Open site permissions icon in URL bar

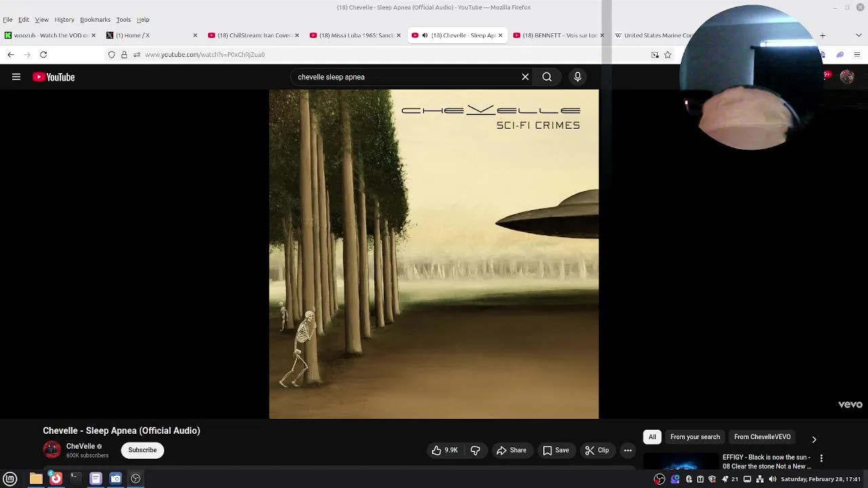(136, 54)
